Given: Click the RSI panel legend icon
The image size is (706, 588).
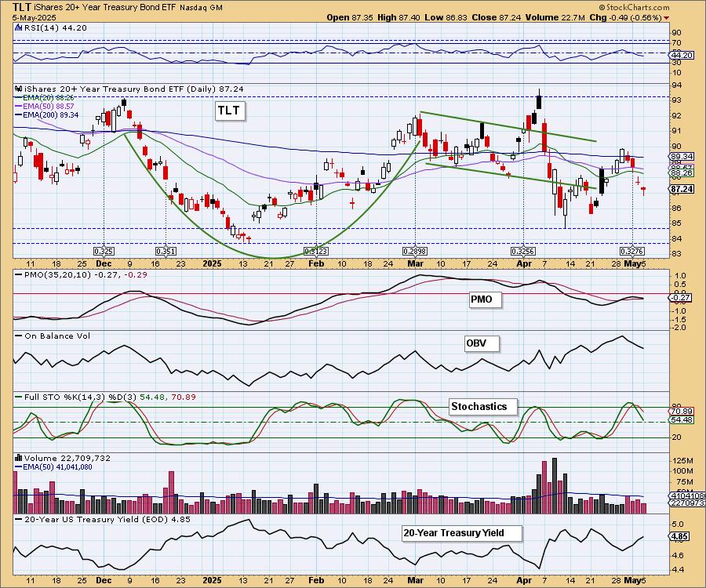Looking at the screenshot, I should pyautogui.click(x=19, y=27).
